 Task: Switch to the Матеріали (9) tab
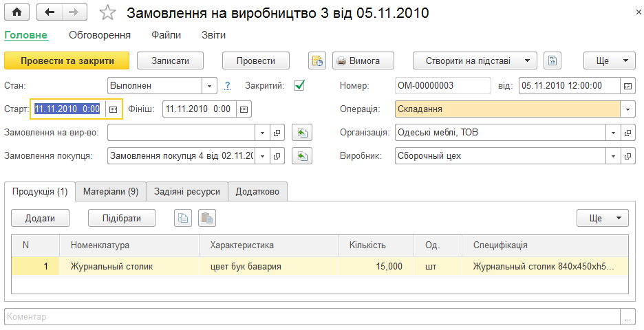point(111,192)
